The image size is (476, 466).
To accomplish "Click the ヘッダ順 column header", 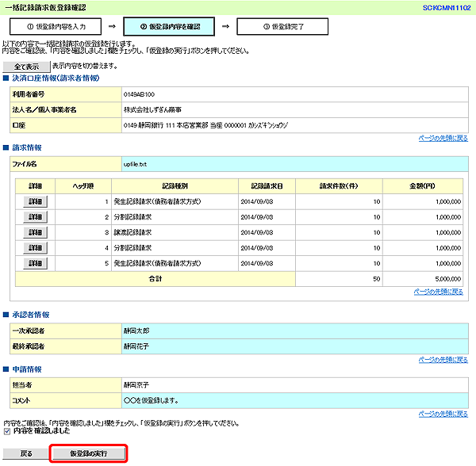I will point(83,186).
